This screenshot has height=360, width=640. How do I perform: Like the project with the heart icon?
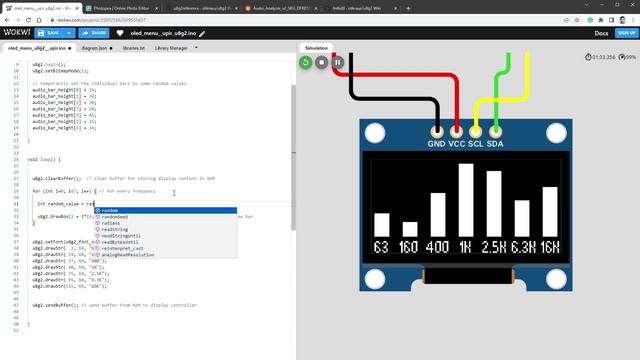pyautogui.click(x=120, y=33)
